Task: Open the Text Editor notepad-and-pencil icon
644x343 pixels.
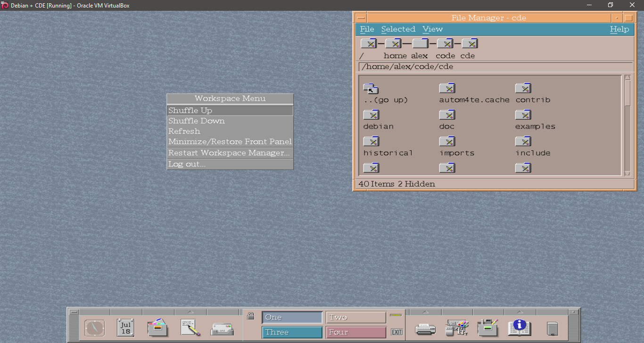Action: tap(190, 327)
